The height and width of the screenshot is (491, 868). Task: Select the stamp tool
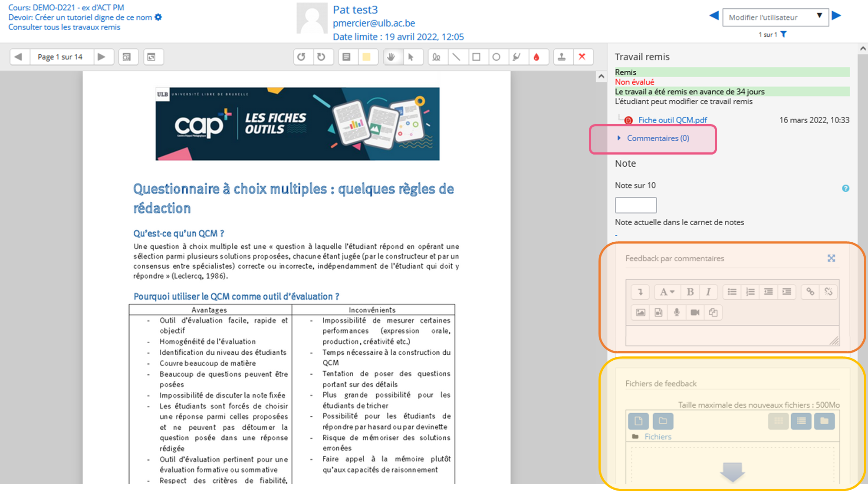tap(562, 57)
